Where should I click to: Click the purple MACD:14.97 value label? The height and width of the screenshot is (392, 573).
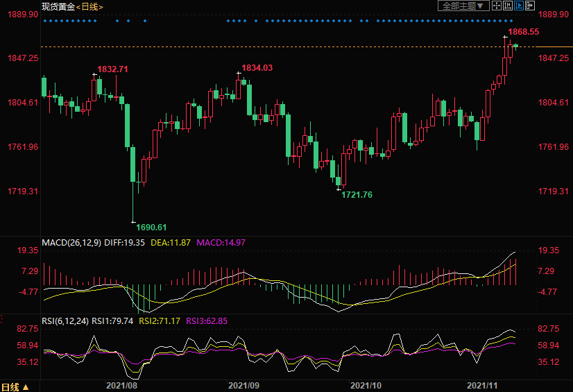[221, 243]
